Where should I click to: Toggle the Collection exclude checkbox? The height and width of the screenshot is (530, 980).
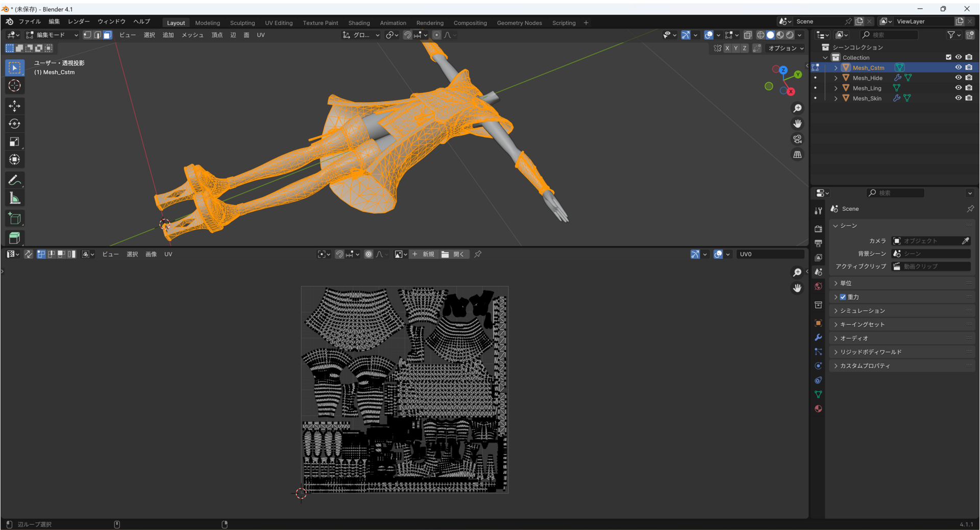point(948,57)
